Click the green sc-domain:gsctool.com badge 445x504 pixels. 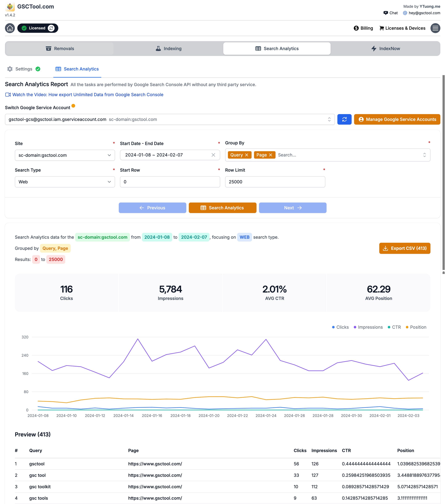pos(102,237)
